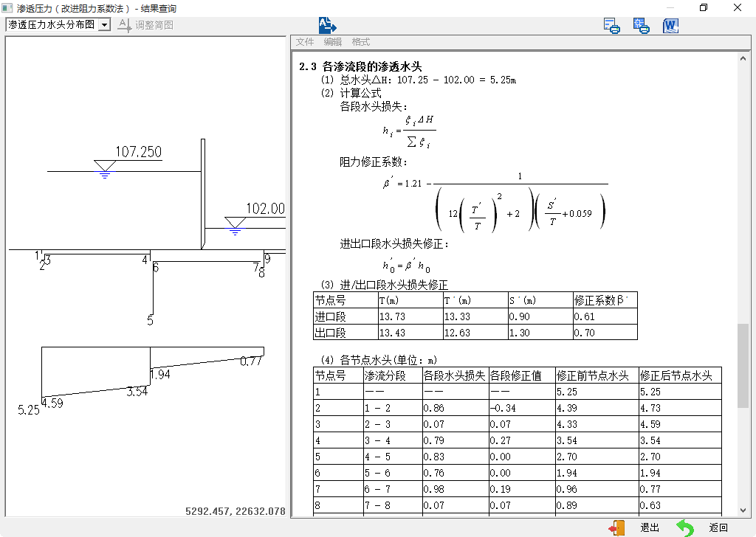The image size is (756, 537).
Task: Click the 5.25 label left of the diagram
Action: [29, 410]
